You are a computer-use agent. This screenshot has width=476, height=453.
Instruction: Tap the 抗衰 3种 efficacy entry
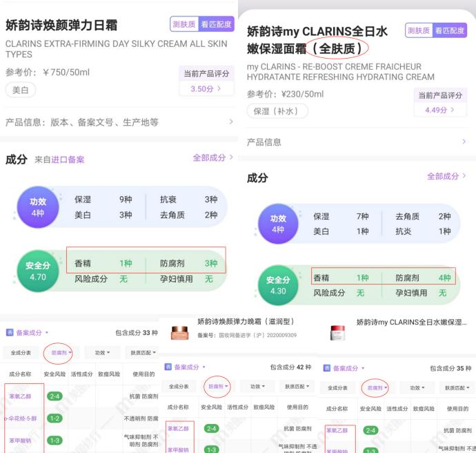pyautogui.click(x=188, y=200)
